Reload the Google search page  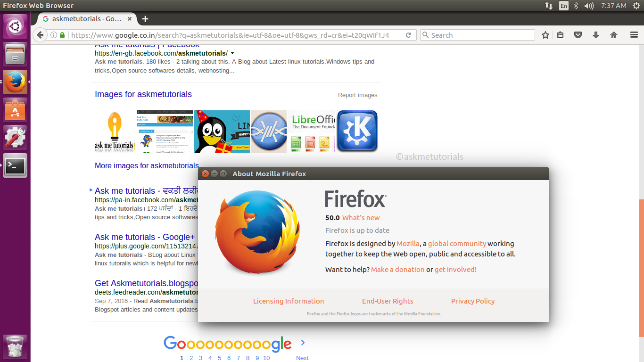point(408,34)
